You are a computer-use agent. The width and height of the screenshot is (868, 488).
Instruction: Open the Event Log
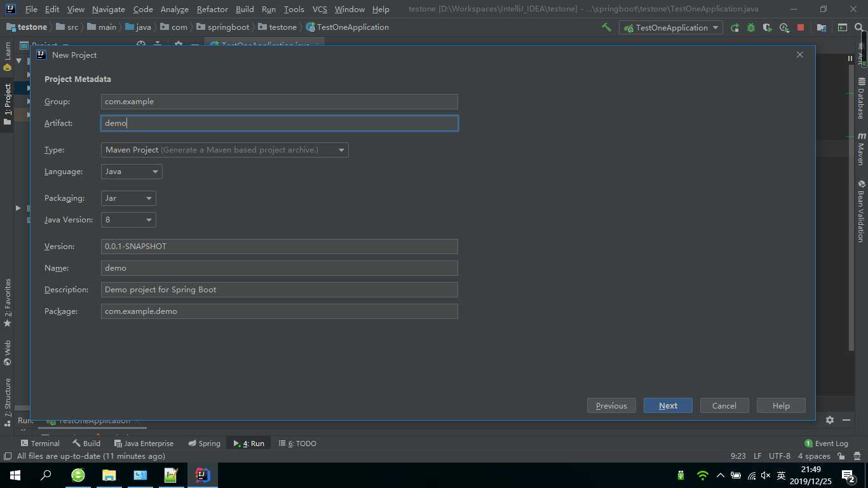pyautogui.click(x=826, y=444)
